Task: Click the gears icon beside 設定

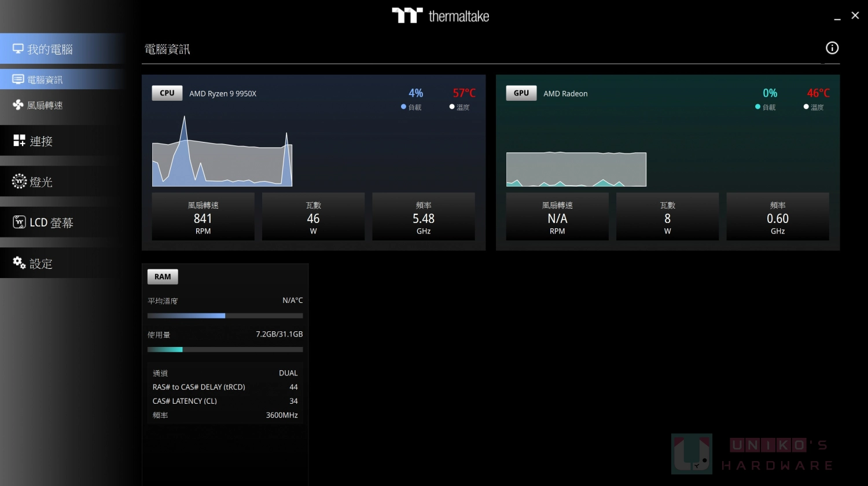Action: coord(19,263)
